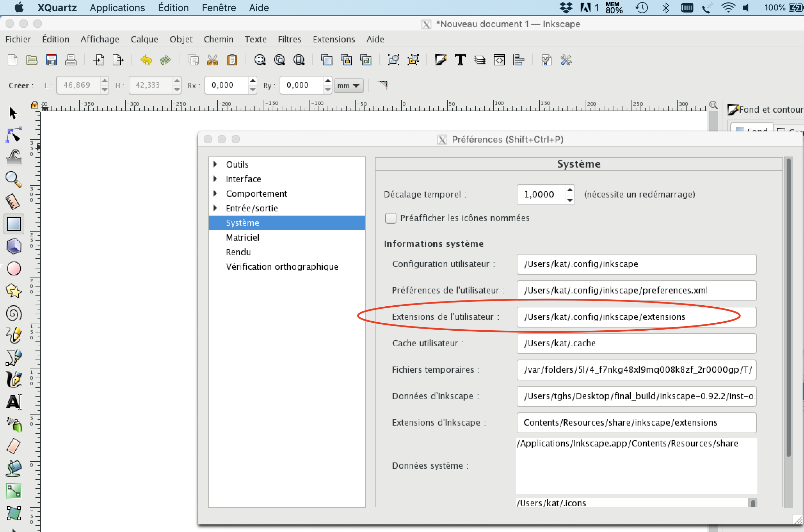Open macOS Applications menu
The width and height of the screenshot is (804, 532).
point(117,8)
